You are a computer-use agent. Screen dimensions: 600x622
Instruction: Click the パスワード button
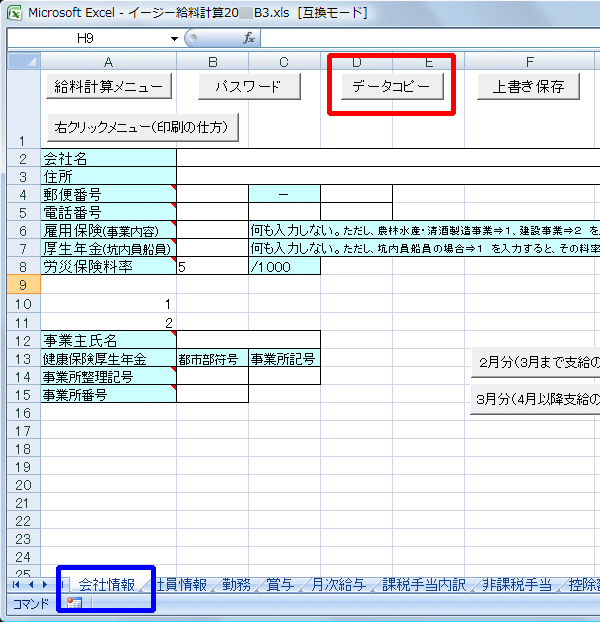tap(248, 87)
